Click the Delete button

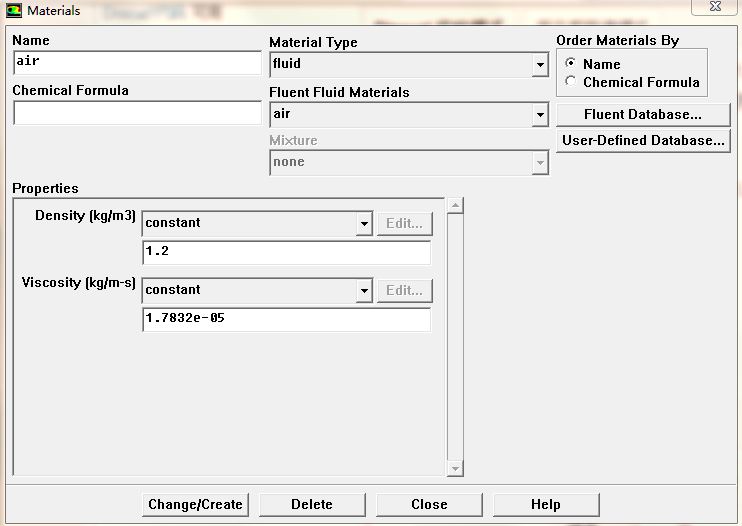(x=311, y=504)
